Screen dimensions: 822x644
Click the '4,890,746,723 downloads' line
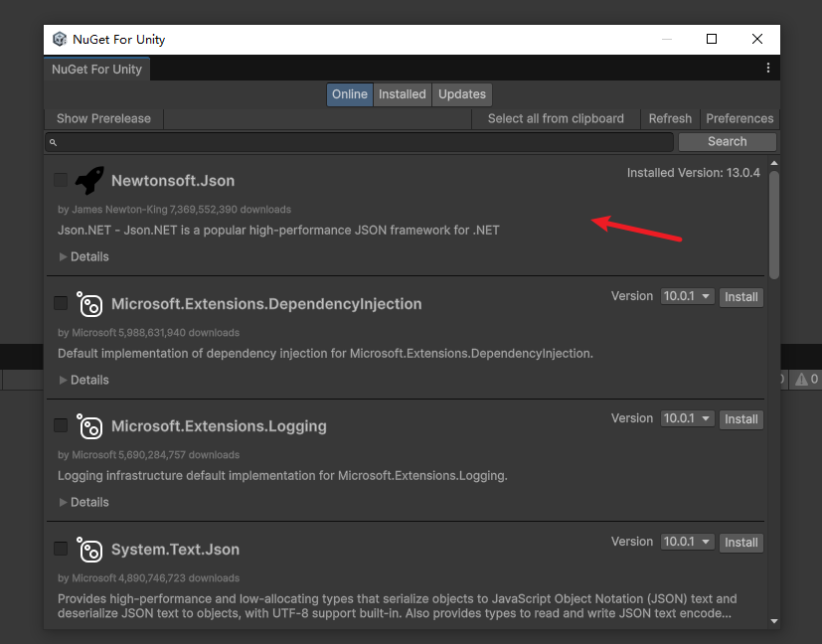pos(179,578)
